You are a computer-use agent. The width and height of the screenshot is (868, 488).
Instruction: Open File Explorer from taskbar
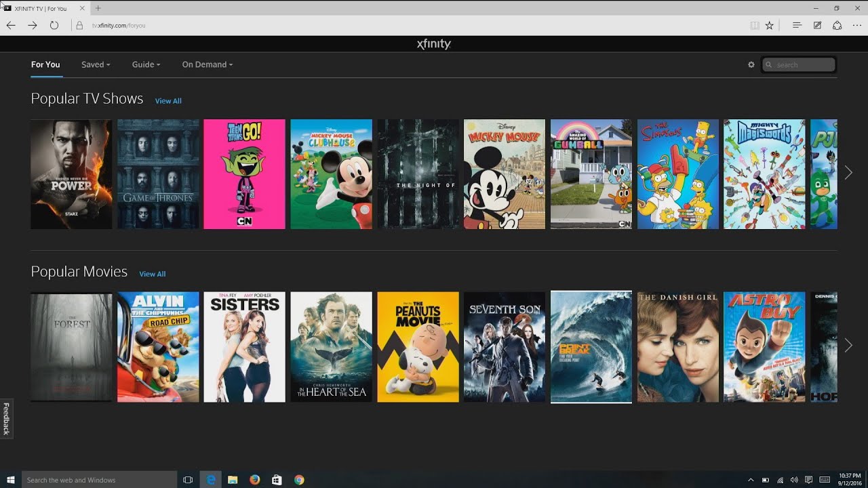coord(233,480)
